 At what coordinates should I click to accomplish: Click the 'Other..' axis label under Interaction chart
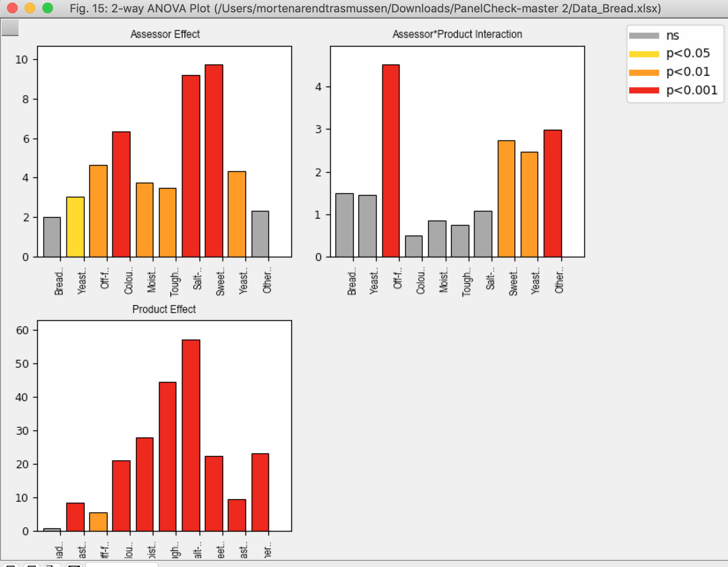pyautogui.click(x=559, y=280)
